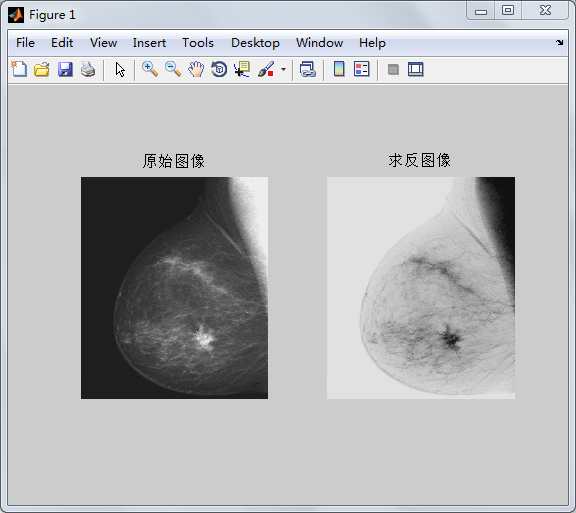Activate the Zoom In magnifier tool
The image size is (576, 513).
tap(150, 69)
